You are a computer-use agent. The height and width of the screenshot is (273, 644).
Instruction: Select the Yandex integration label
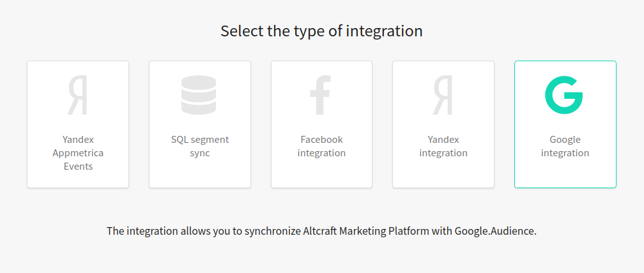(x=443, y=146)
